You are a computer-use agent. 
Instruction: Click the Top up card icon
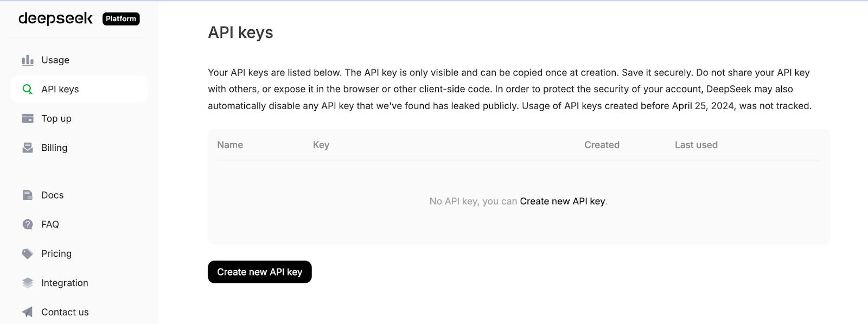point(28,118)
